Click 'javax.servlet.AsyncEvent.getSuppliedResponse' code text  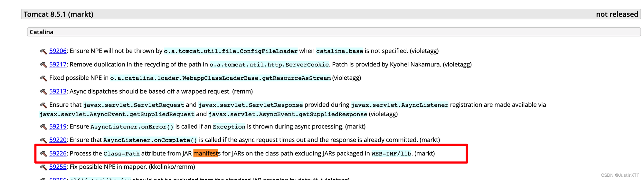coord(288,115)
